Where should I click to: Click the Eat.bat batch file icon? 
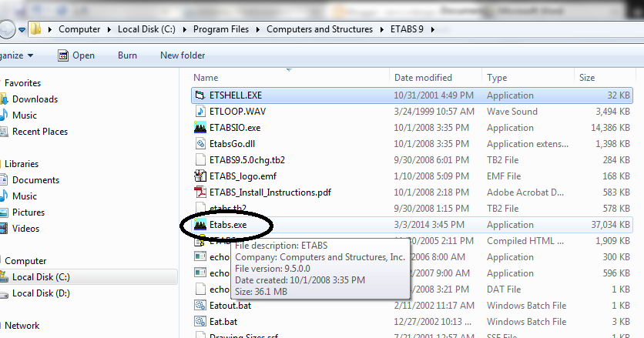[200, 322]
